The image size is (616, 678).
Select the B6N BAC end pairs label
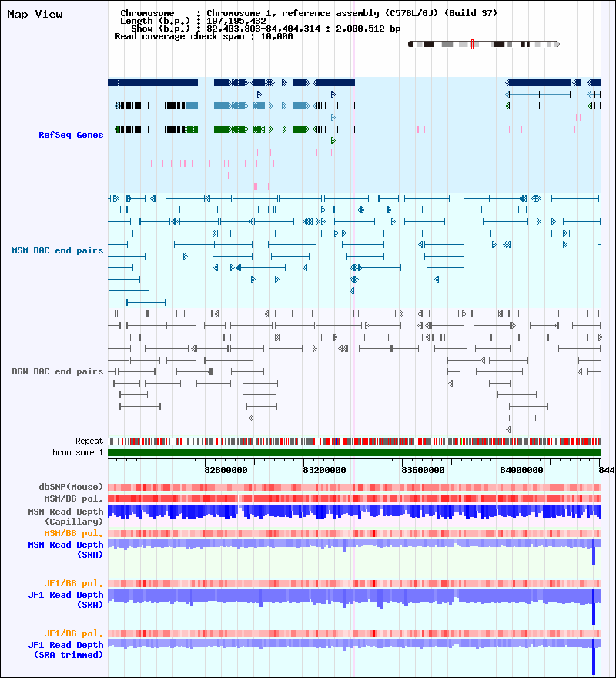[58, 371]
